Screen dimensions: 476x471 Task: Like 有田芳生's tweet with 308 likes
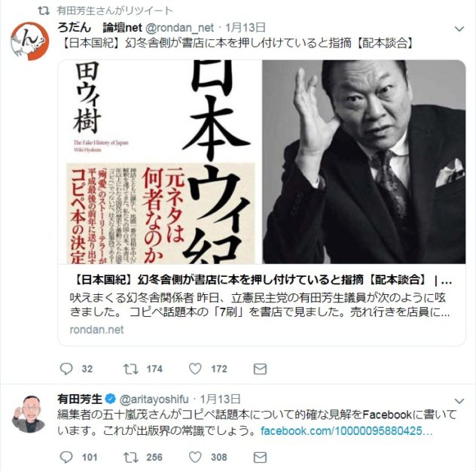[x=195, y=457]
